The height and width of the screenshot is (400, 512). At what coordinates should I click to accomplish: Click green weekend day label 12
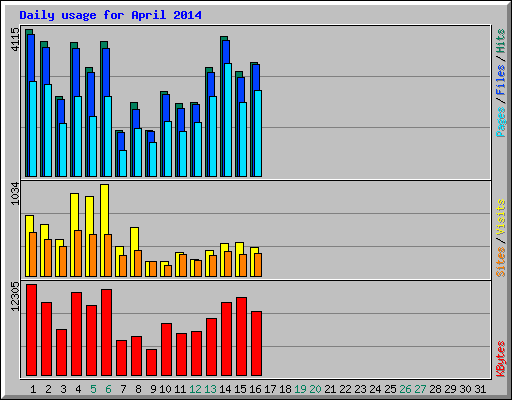tap(195, 389)
